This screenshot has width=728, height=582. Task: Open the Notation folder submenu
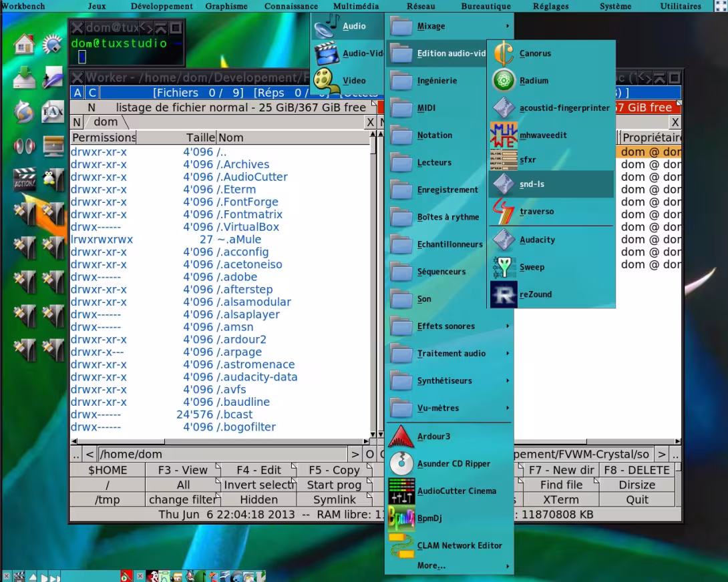(436, 135)
